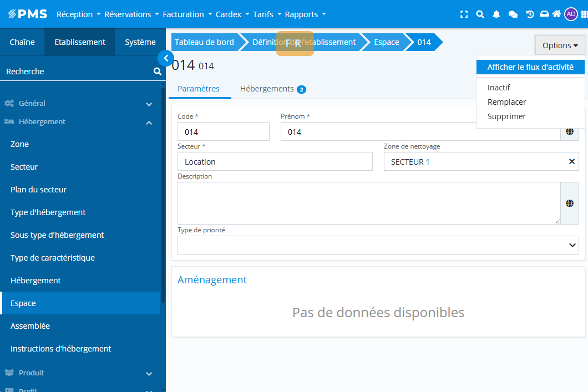Collapse the sidebar with the arrow button
588x392 pixels.
click(x=165, y=58)
